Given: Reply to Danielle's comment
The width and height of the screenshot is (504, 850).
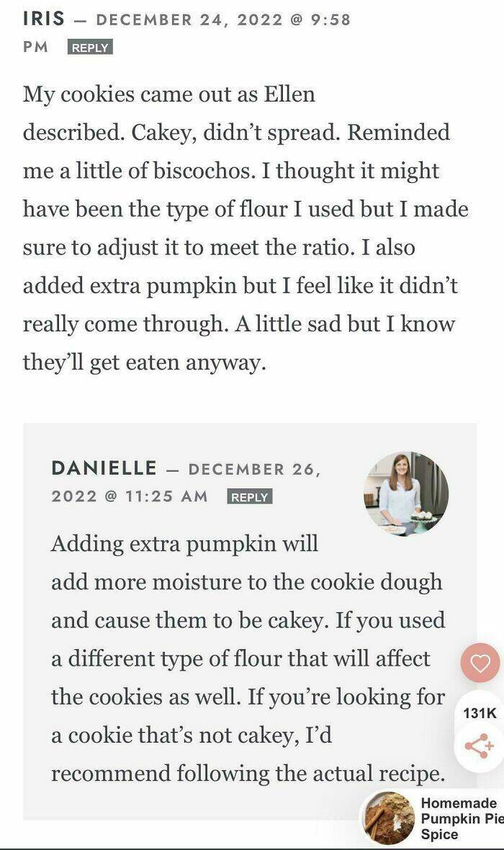Looking at the screenshot, I should coord(250,497).
